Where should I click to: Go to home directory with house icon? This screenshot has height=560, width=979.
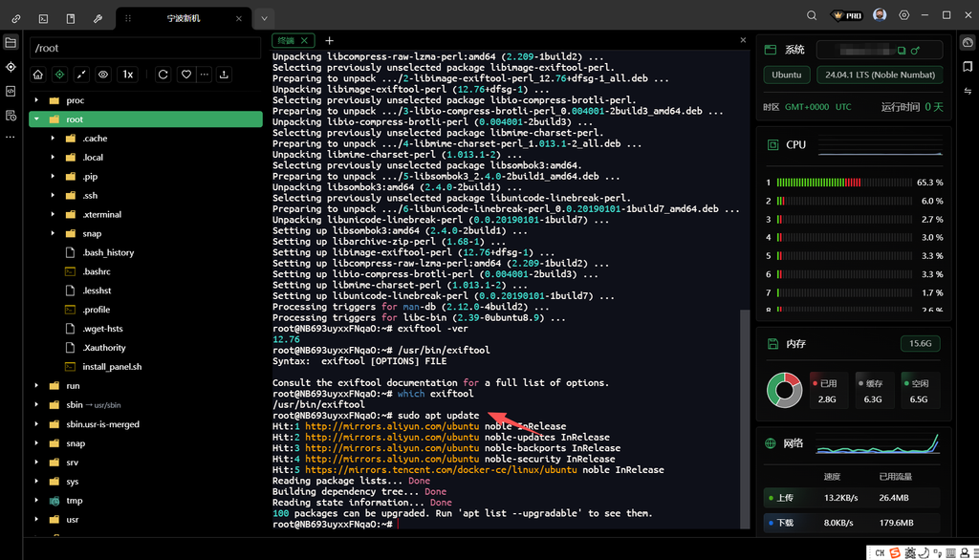point(38,75)
